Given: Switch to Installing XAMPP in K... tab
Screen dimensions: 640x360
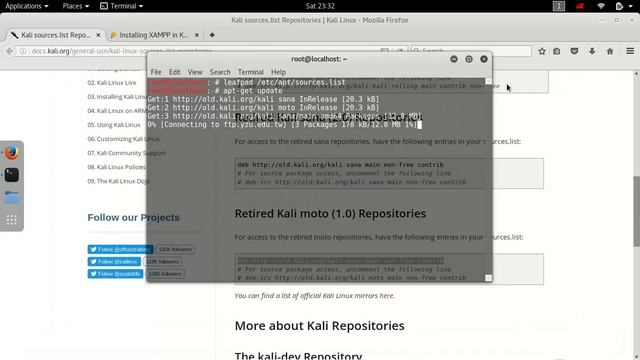Looking at the screenshot, I should 154,35.
